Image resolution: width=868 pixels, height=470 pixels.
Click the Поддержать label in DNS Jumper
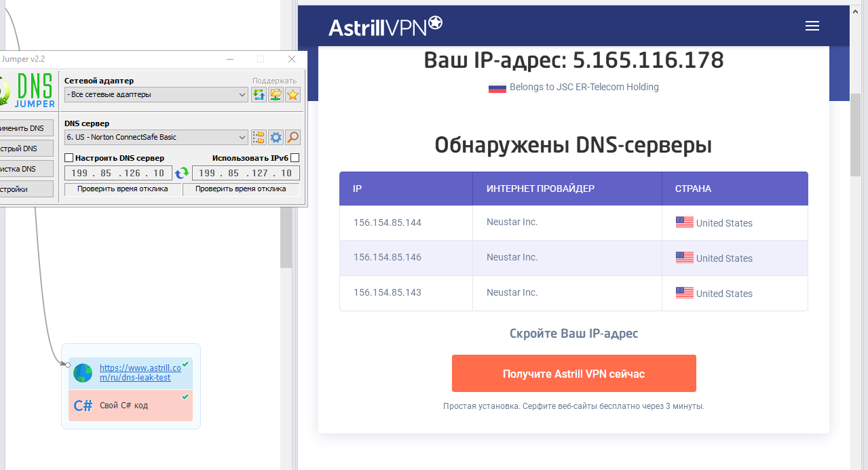[x=275, y=81]
